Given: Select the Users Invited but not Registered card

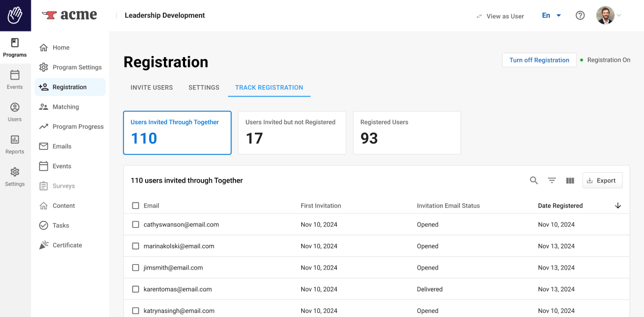Looking at the screenshot, I should pos(292,133).
